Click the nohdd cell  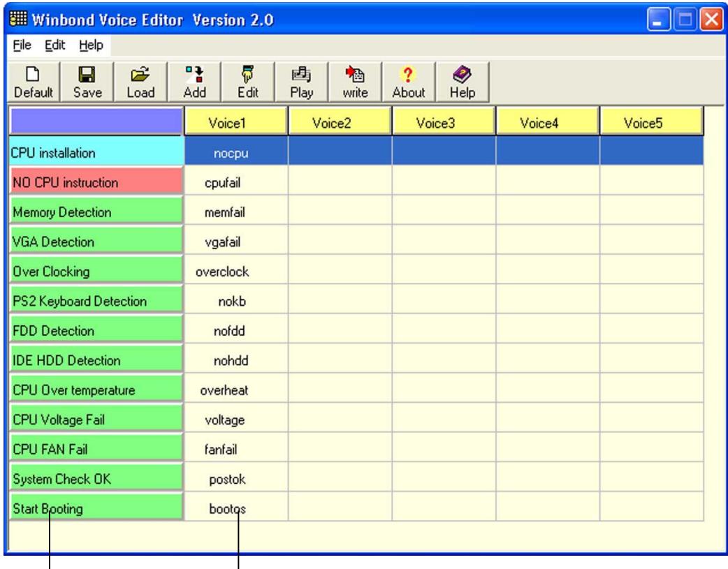pos(236,360)
